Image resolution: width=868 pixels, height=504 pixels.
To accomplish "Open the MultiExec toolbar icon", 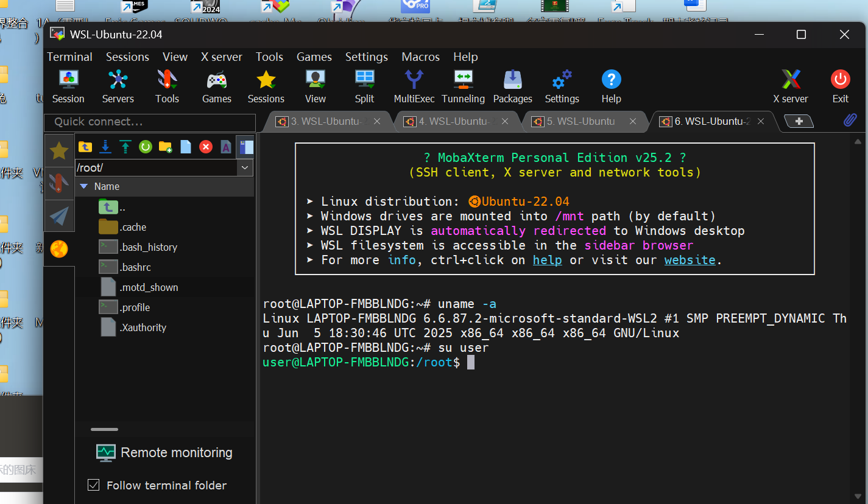I will [x=414, y=87].
